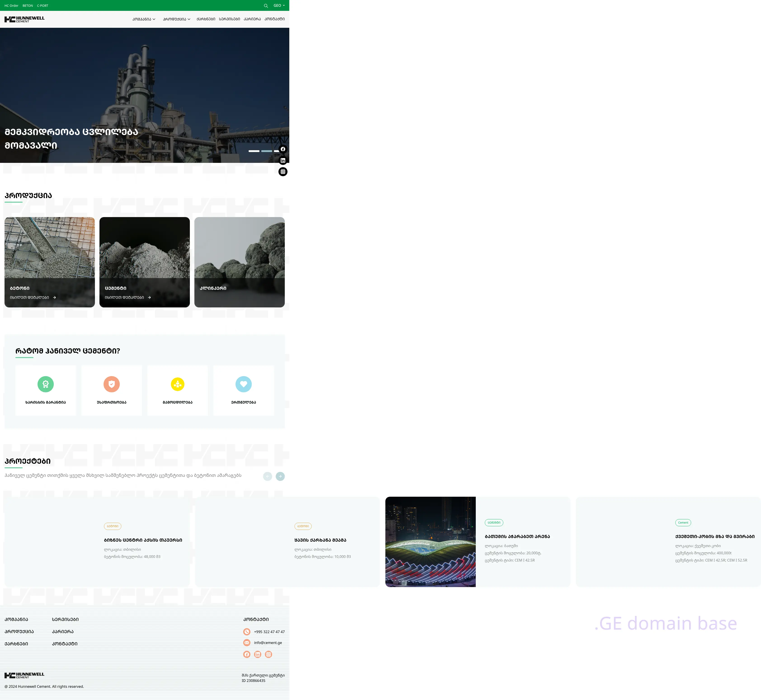Click the orange LinkedIn footer icon
The width and height of the screenshot is (761, 700).
pos(258,655)
